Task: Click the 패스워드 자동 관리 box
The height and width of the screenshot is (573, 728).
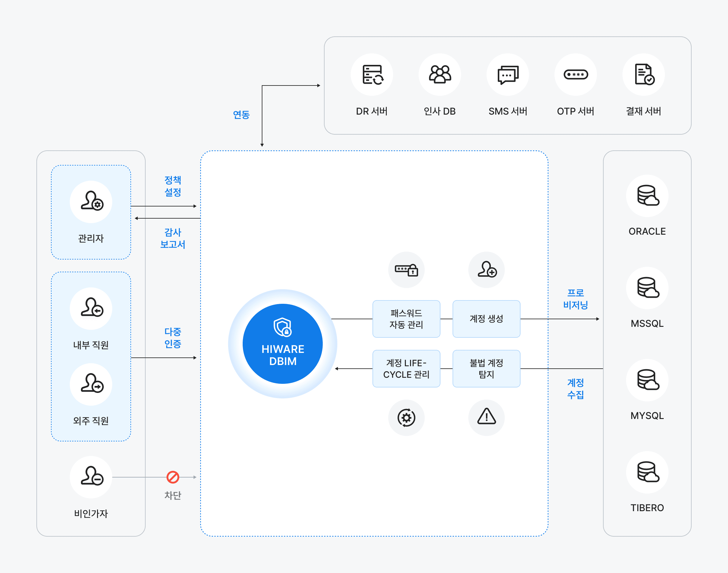Action: click(406, 319)
